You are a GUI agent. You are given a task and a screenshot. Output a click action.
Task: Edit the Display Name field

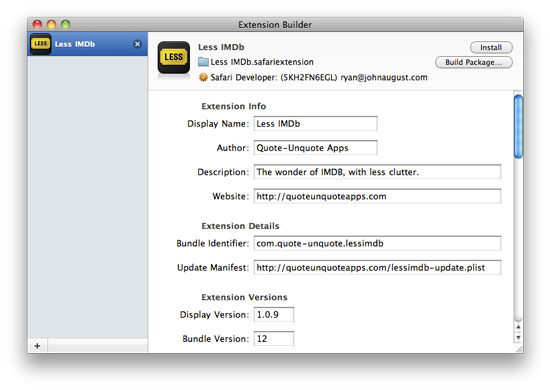click(x=315, y=124)
